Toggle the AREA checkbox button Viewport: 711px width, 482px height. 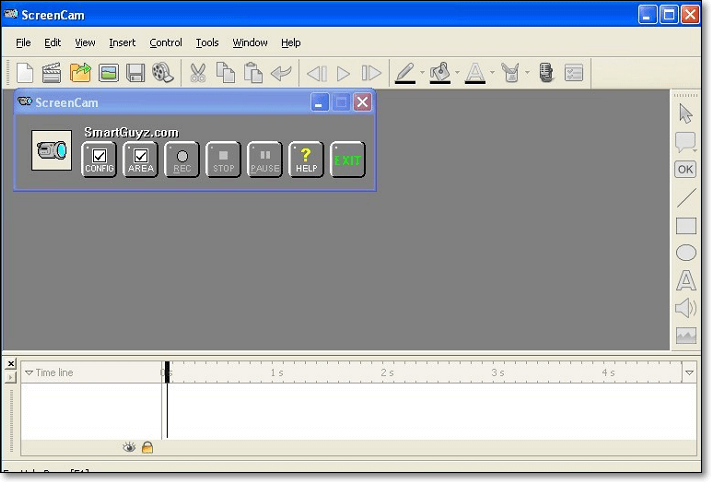click(141, 159)
